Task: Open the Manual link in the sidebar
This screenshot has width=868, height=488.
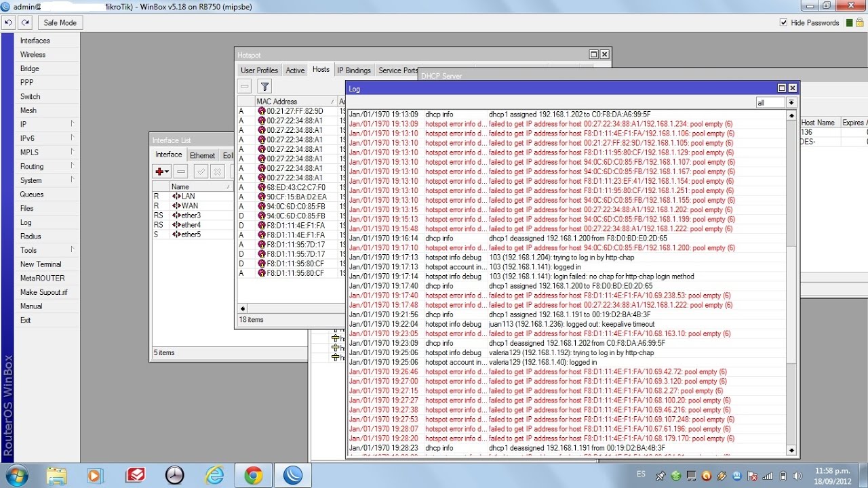Action: pos(31,306)
